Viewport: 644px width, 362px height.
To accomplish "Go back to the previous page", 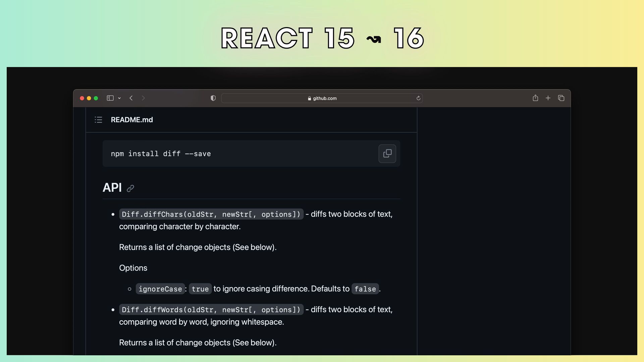I will tap(131, 98).
